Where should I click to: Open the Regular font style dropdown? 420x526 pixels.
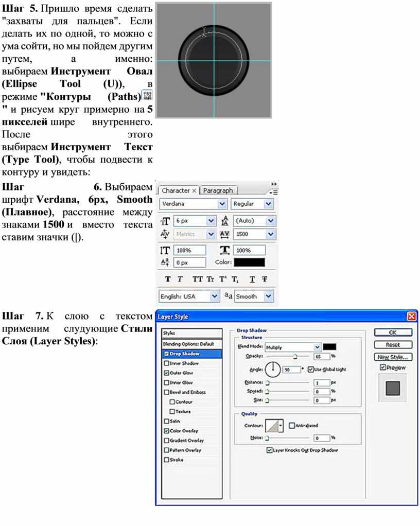pos(268,204)
